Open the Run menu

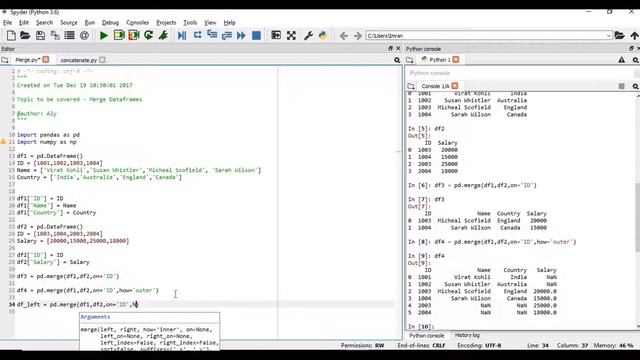tap(90, 22)
